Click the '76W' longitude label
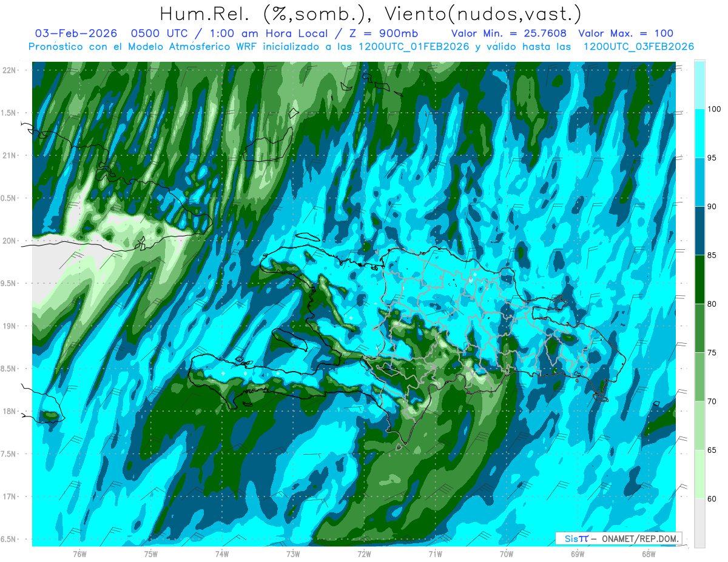Image resolution: width=728 pixels, height=562 pixels. [x=79, y=554]
